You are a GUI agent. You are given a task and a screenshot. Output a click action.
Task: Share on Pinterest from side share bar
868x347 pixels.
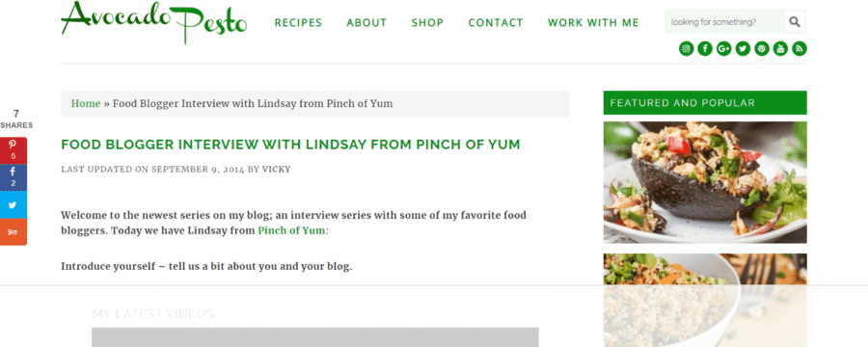coord(14,150)
